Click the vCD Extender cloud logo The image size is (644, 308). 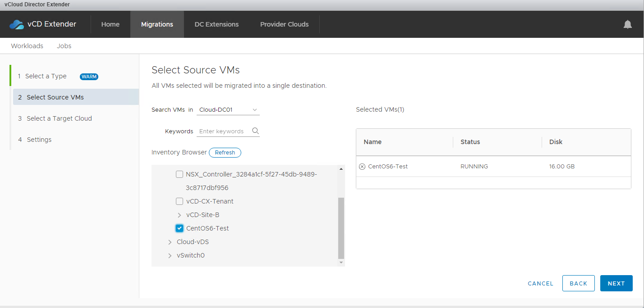[x=17, y=24]
